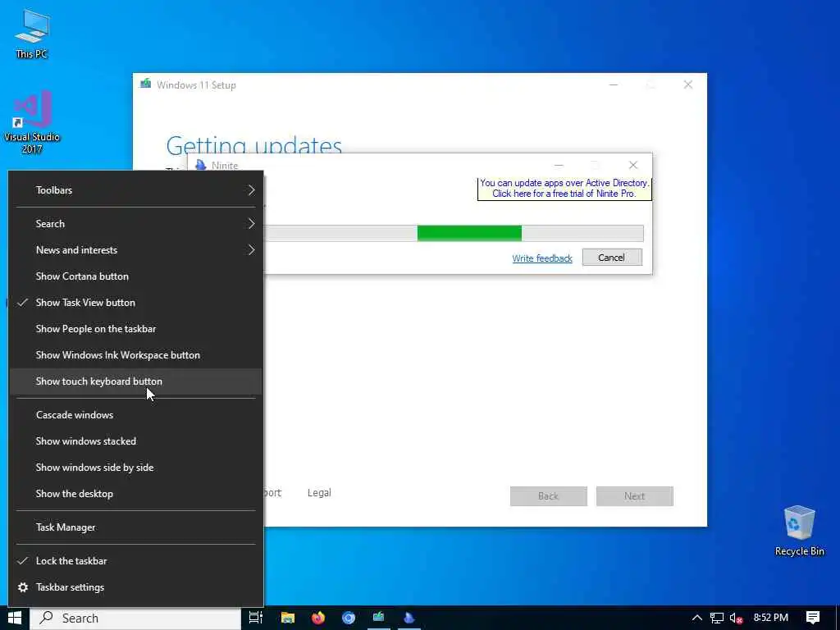Open network status tray icon
Viewport: 840px width, 630px height.
[x=717, y=619]
